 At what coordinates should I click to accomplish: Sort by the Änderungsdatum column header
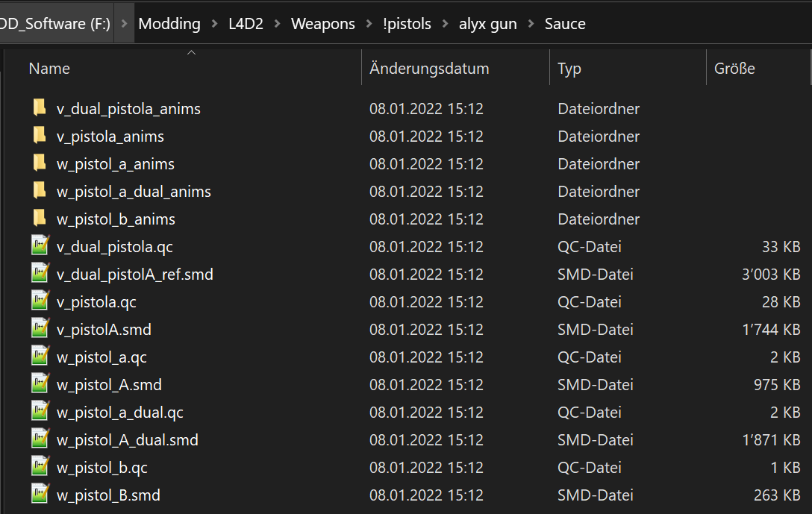coord(429,69)
